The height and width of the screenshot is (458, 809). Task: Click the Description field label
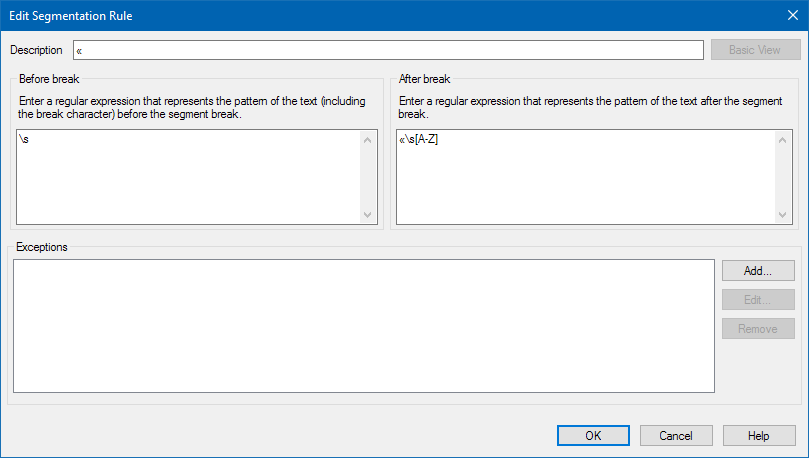click(36, 50)
